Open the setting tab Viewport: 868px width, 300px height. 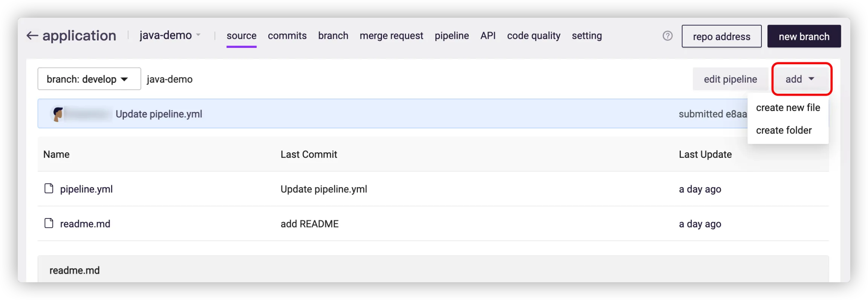point(587,36)
